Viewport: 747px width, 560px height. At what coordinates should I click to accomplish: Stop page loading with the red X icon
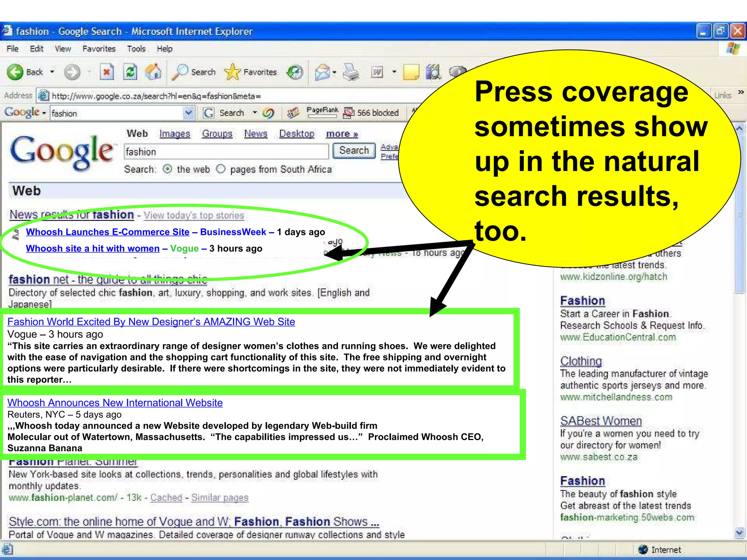coord(107,72)
